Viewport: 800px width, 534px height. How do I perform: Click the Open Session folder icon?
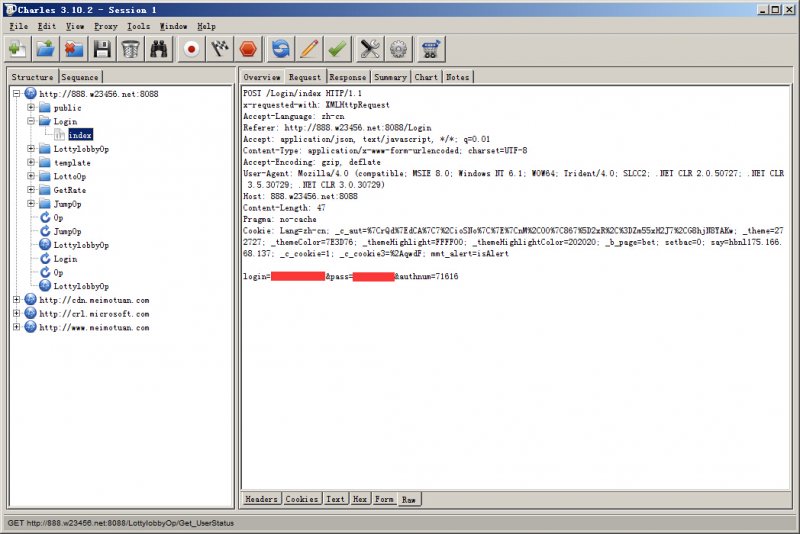[x=46, y=49]
